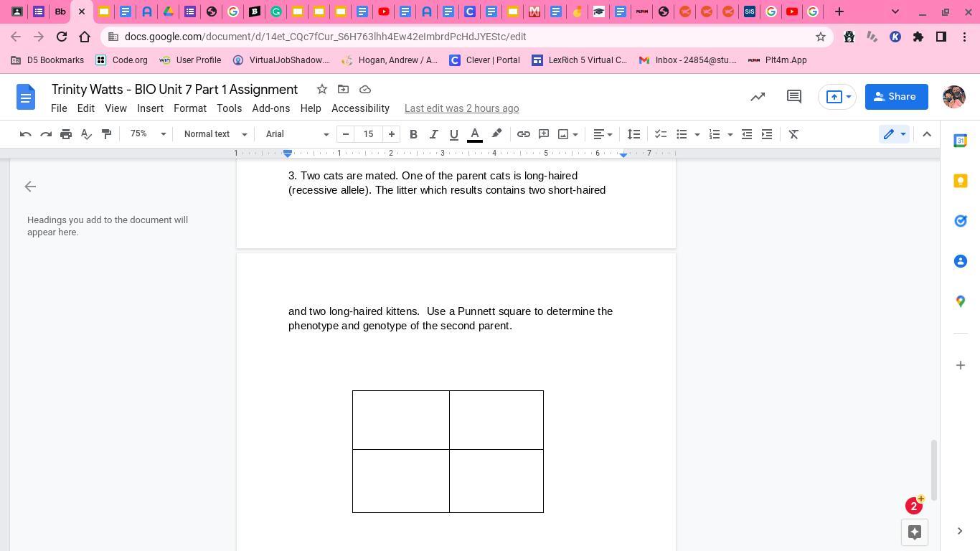Toggle underline formatting
The image size is (980, 551).
453,134
